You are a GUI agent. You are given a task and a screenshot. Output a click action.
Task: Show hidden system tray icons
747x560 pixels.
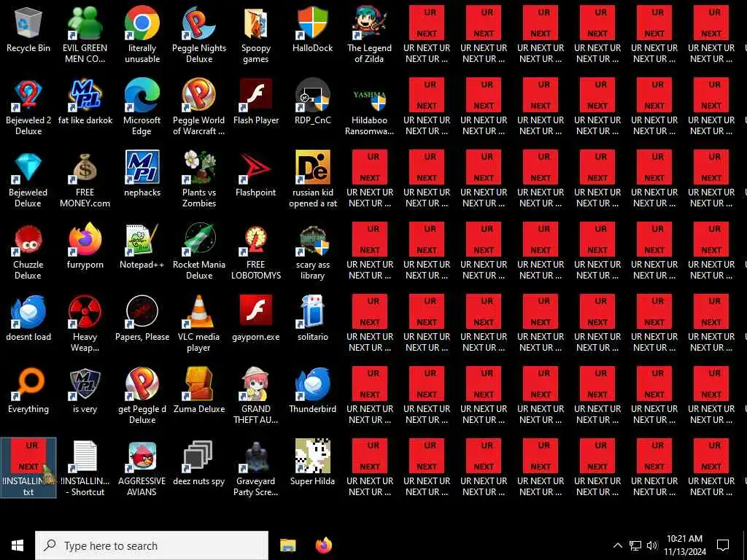tap(617, 545)
